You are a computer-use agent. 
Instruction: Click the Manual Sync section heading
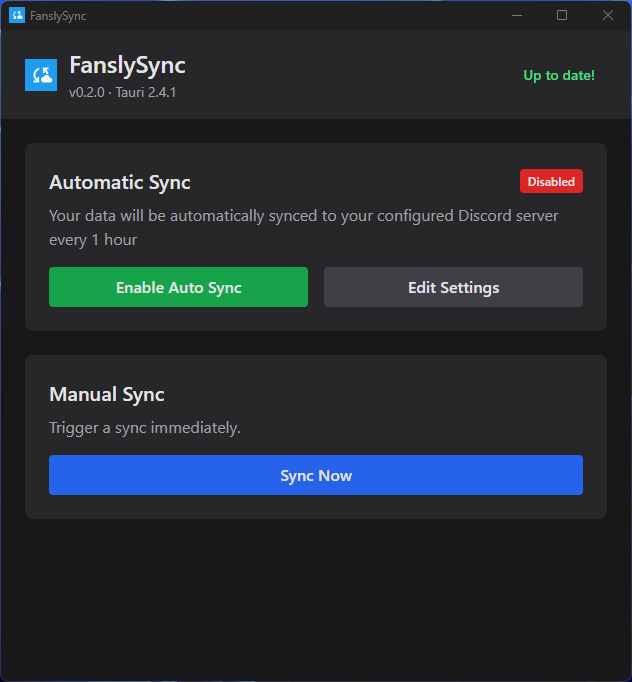pos(107,394)
